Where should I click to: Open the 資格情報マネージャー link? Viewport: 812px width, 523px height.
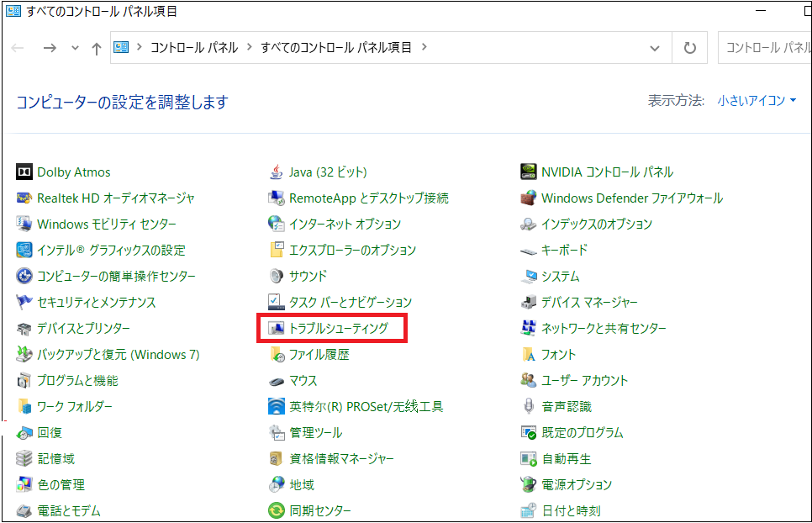(342, 459)
